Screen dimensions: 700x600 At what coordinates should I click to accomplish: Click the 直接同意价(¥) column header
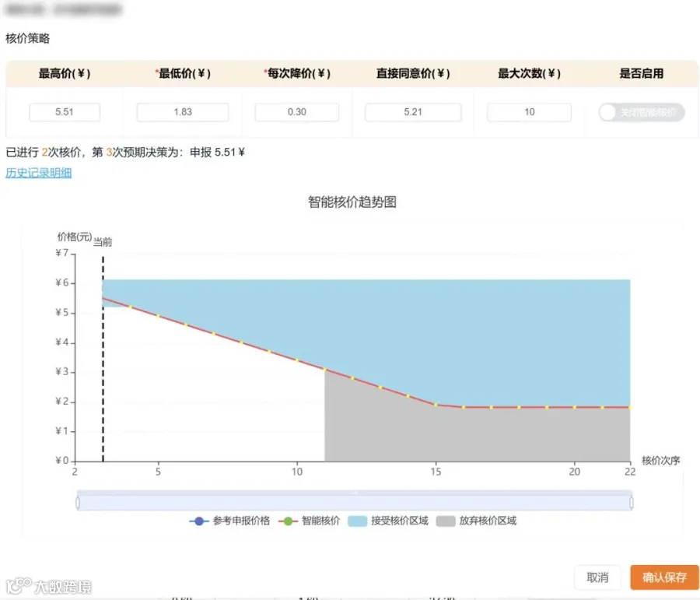coord(413,74)
